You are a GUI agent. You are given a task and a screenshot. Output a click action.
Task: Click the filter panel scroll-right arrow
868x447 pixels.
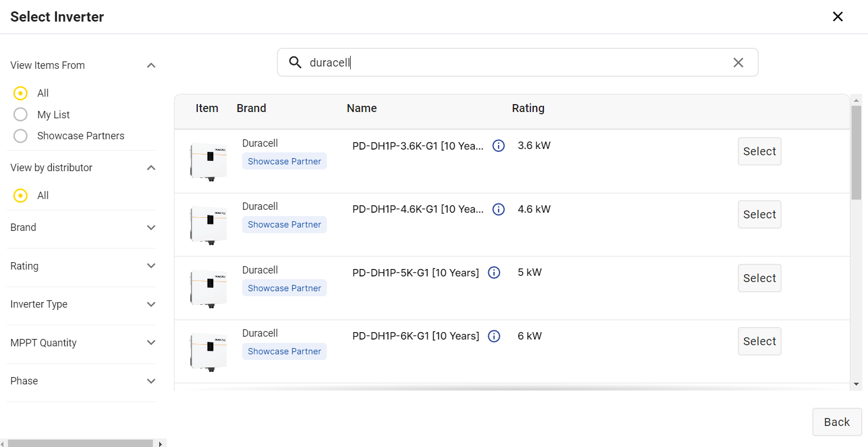click(160, 444)
